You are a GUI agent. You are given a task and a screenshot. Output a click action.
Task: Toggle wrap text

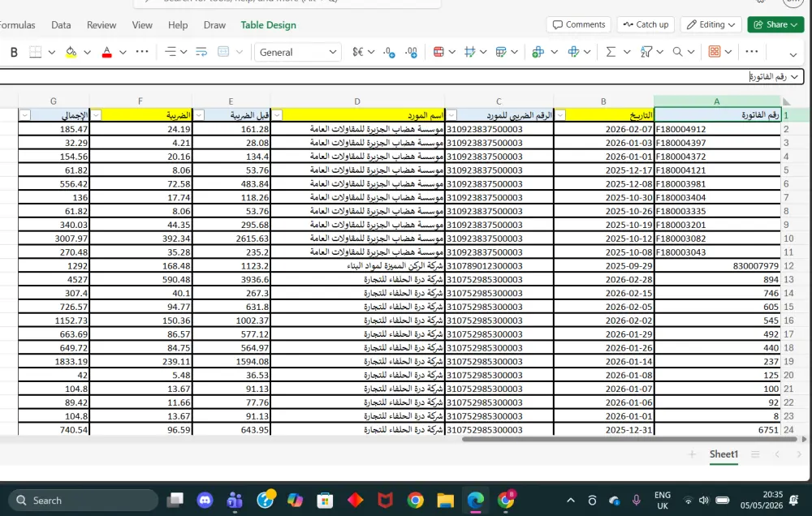(201, 52)
